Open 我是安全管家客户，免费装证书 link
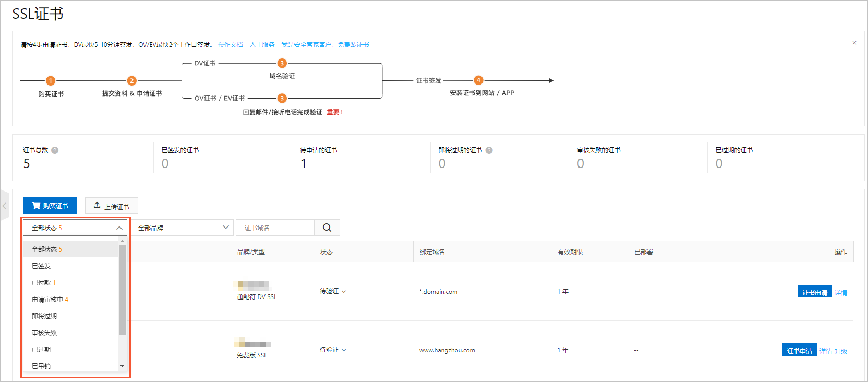 (x=325, y=45)
